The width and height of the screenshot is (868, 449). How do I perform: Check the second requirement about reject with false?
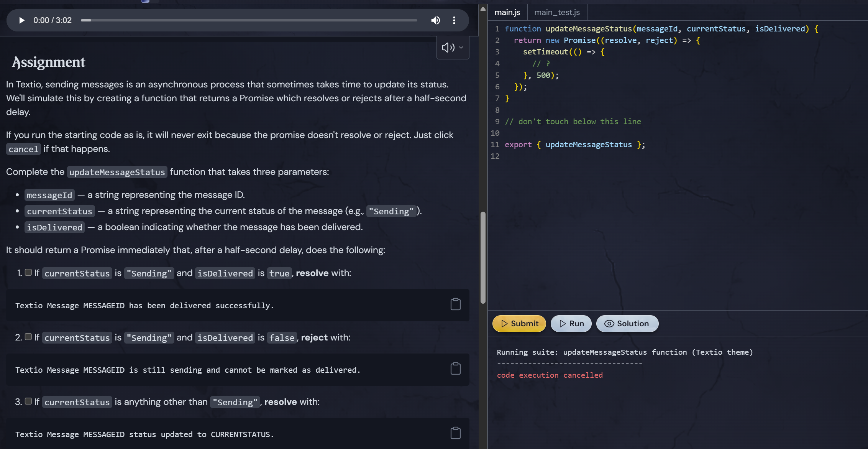[x=28, y=337]
